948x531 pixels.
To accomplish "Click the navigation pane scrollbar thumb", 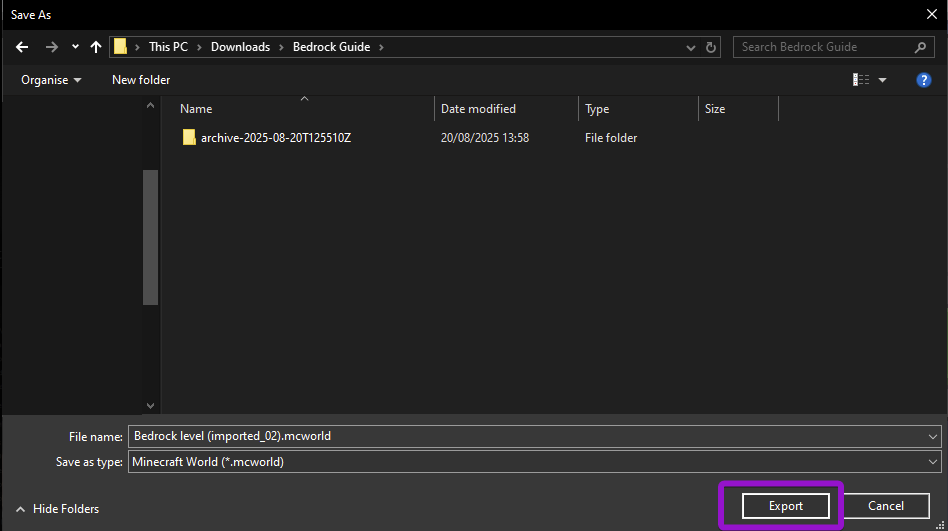I will (x=151, y=237).
